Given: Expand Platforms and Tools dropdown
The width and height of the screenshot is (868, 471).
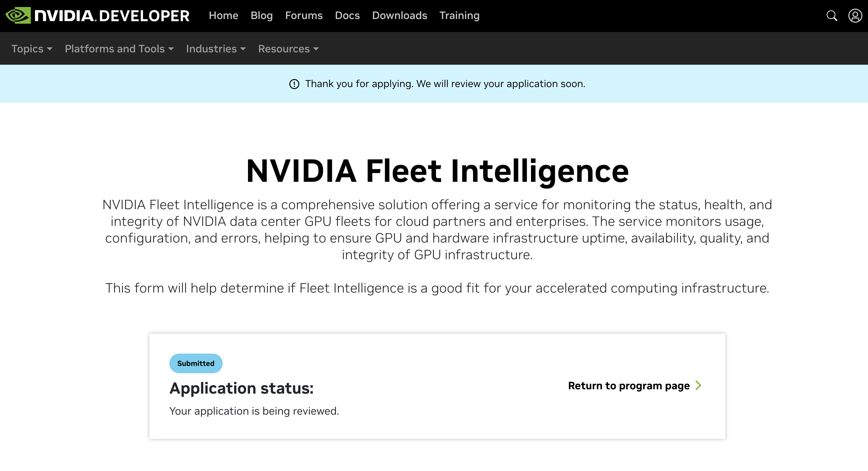Looking at the screenshot, I should [x=119, y=49].
